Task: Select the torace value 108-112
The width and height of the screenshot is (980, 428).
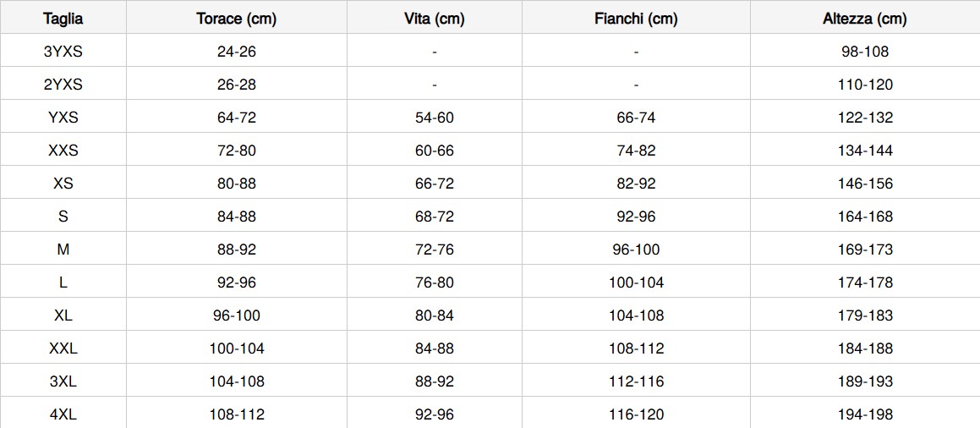Action: coord(236,414)
